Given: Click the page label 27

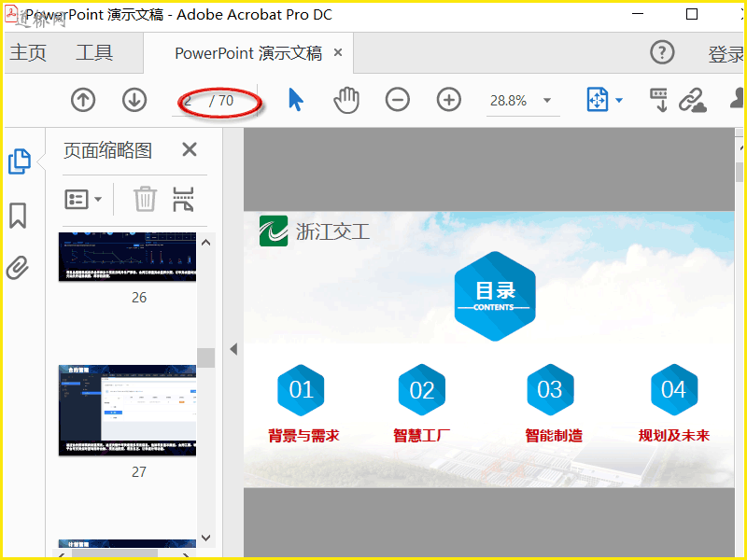Looking at the screenshot, I should coord(139,472).
